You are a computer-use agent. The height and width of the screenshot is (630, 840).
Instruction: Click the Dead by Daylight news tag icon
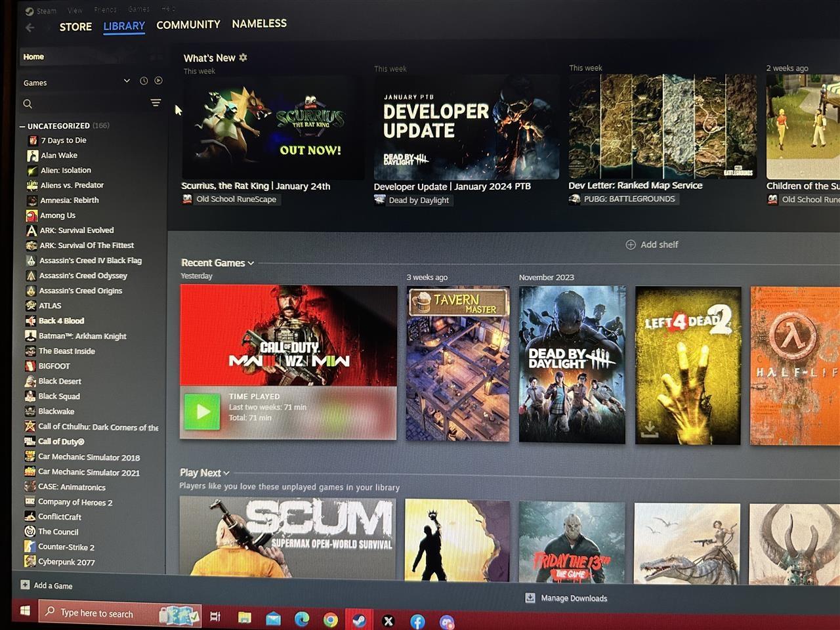point(379,199)
